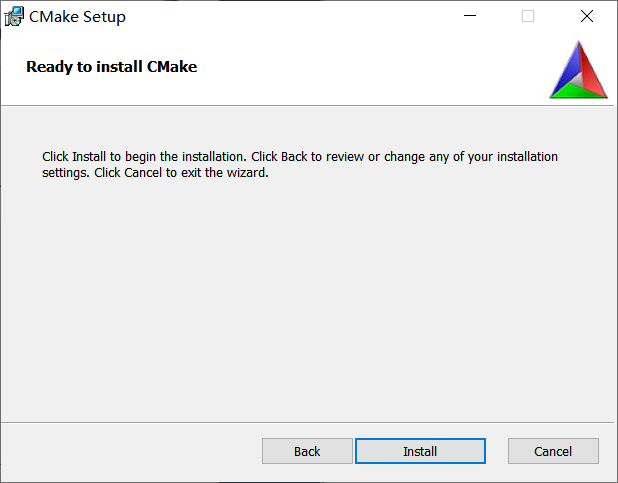Cancel the CMake setup wizard
The width and height of the screenshot is (618, 483).
click(x=553, y=451)
